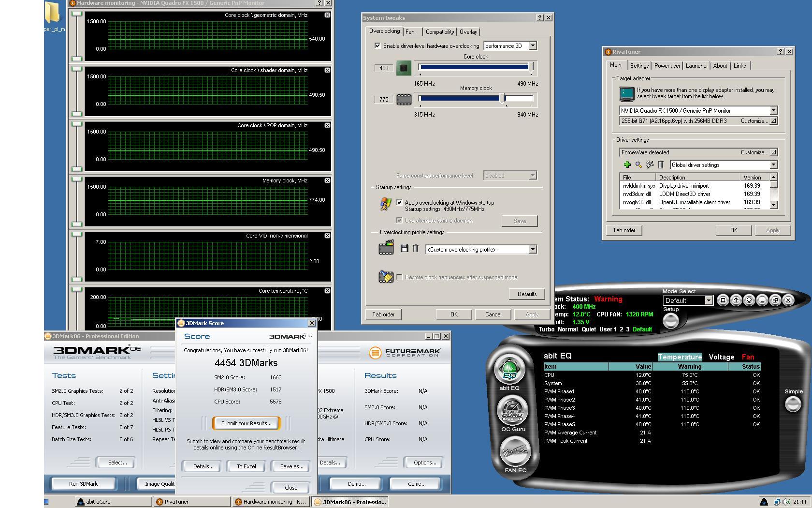Switch to Hardware monitoring taskbar button

271,502
